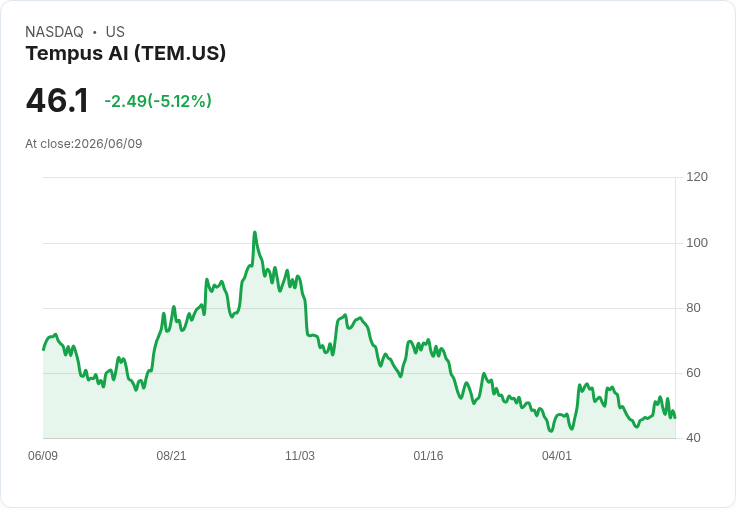Click the 08/21 x-axis date label

(171, 456)
